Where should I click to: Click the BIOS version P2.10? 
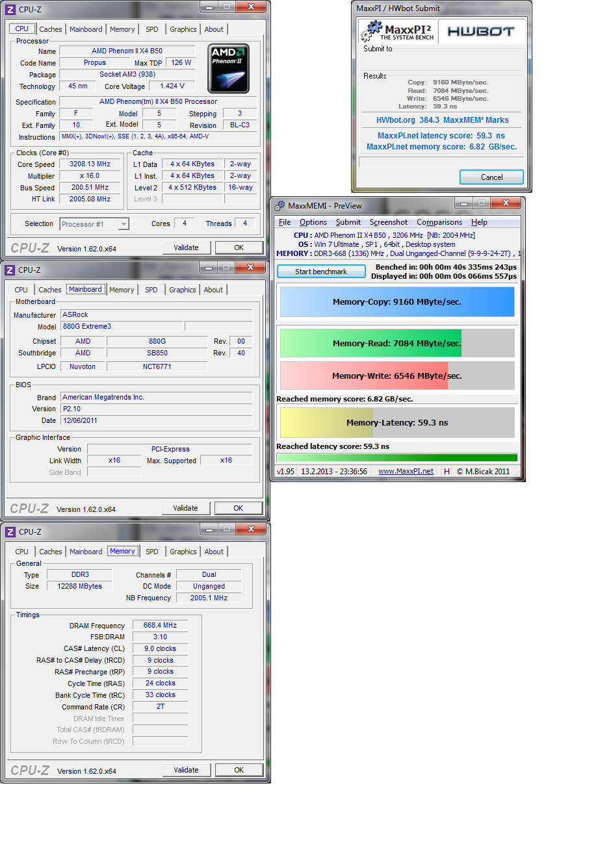point(156,409)
